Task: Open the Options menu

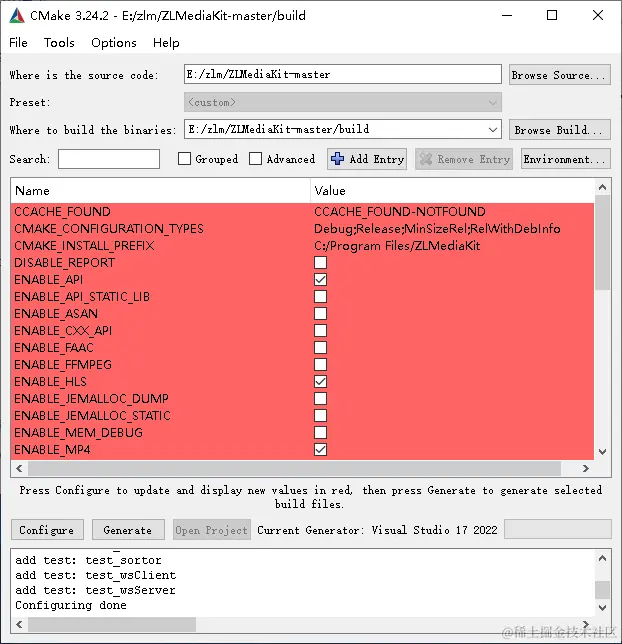Action: tap(114, 43)
